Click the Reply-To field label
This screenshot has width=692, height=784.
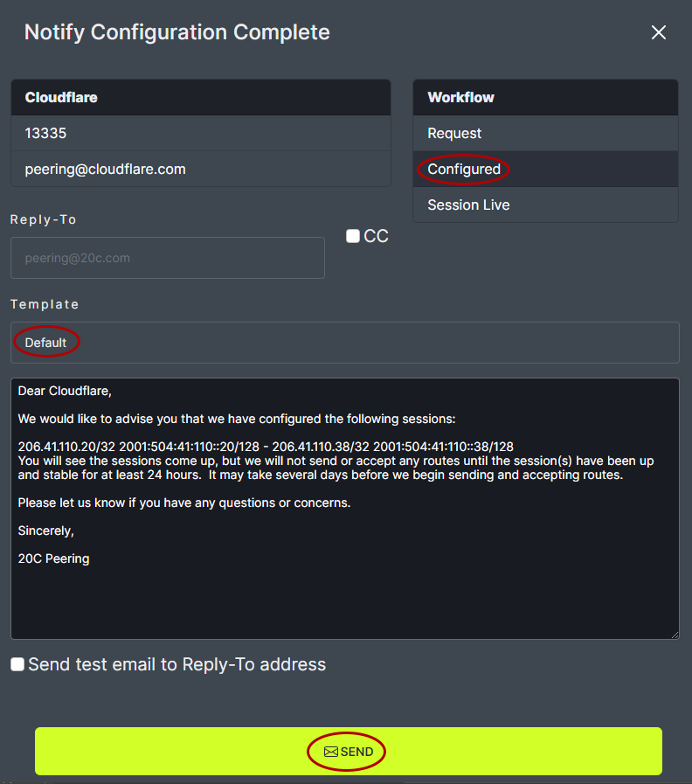coord(44,219)
